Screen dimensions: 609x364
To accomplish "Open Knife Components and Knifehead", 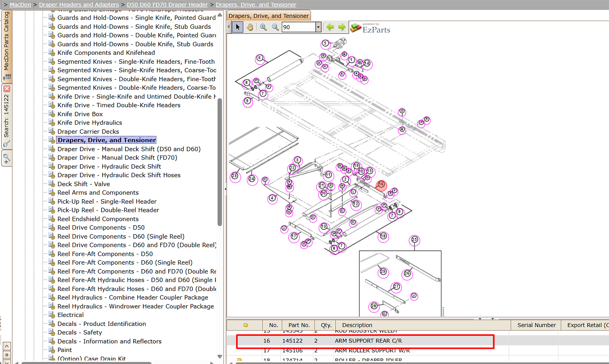I will (106, 53).
